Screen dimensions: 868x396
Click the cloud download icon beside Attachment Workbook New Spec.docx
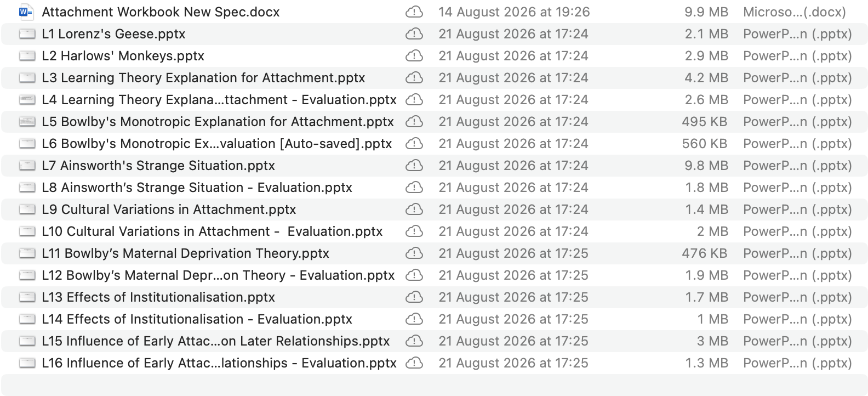coord(414,12)
